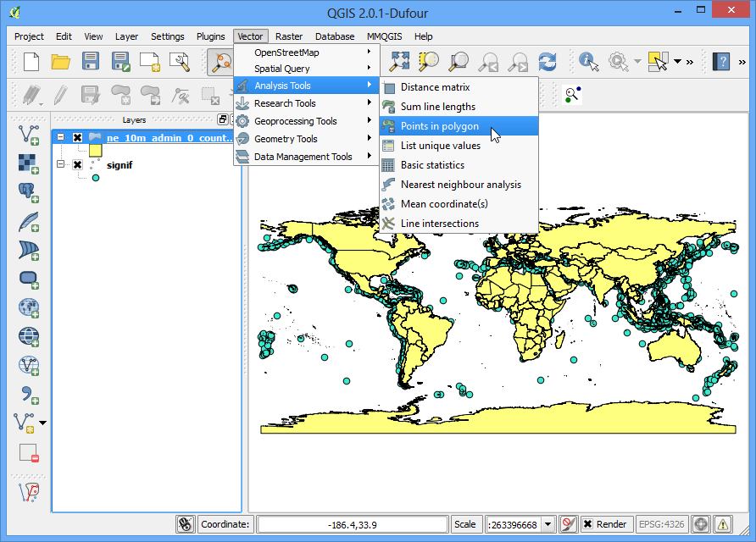
Task: Click the Zoom to Layer icon
Action: tap(459, 62)
